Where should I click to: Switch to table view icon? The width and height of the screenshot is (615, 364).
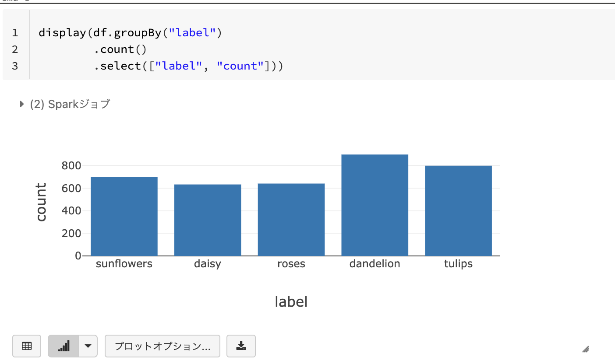point(27,346)
